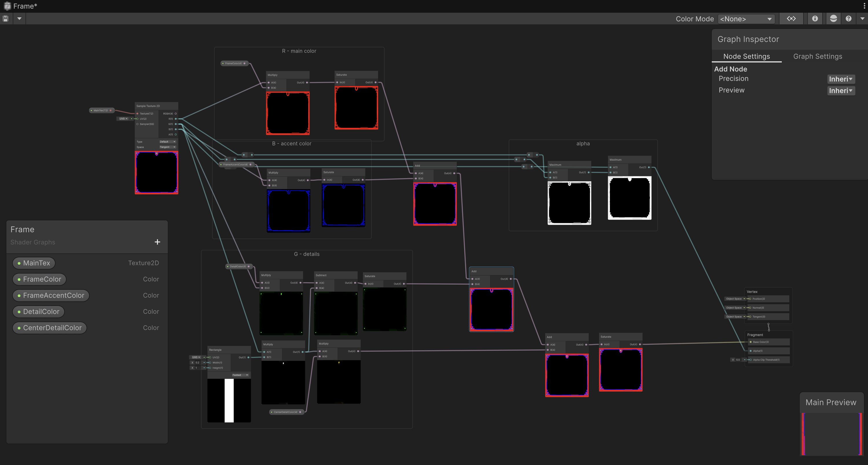This screenshot has height=465, width=868.
Task: Open the Precision Inherit dropdown
Action: (x=841, y=79)
